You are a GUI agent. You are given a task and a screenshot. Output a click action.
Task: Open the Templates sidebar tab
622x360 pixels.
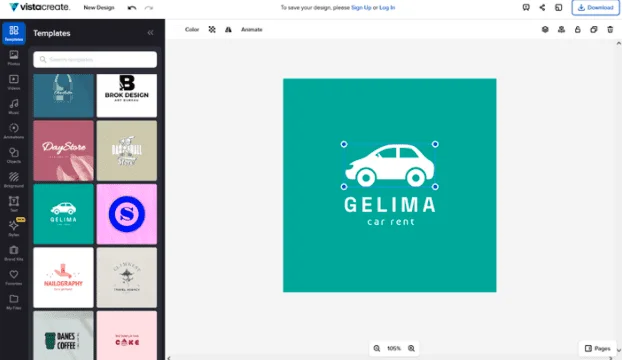[x=14, y=33]
